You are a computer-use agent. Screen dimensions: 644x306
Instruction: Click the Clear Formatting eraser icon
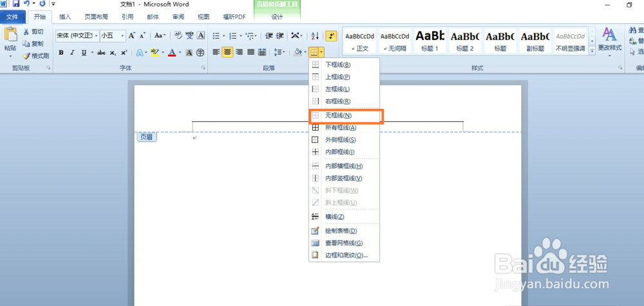[x=178, y=35]
